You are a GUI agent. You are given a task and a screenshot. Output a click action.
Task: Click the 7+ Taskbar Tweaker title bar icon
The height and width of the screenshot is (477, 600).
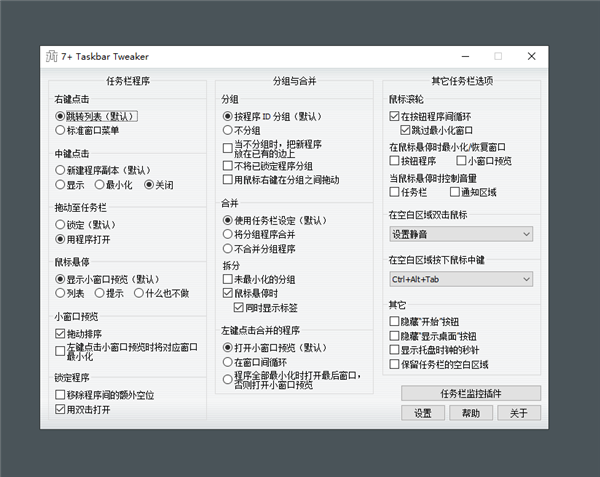click(50, 57)
